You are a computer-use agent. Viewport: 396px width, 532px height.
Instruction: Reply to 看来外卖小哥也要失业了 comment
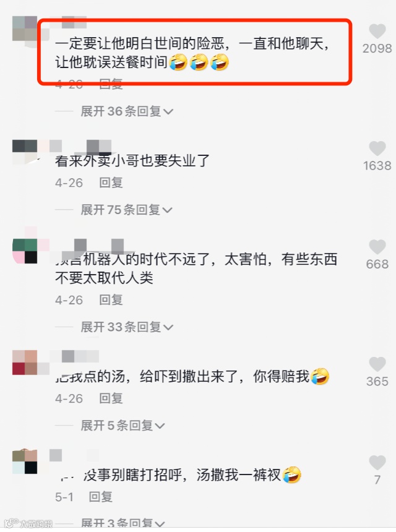(111, 182)
